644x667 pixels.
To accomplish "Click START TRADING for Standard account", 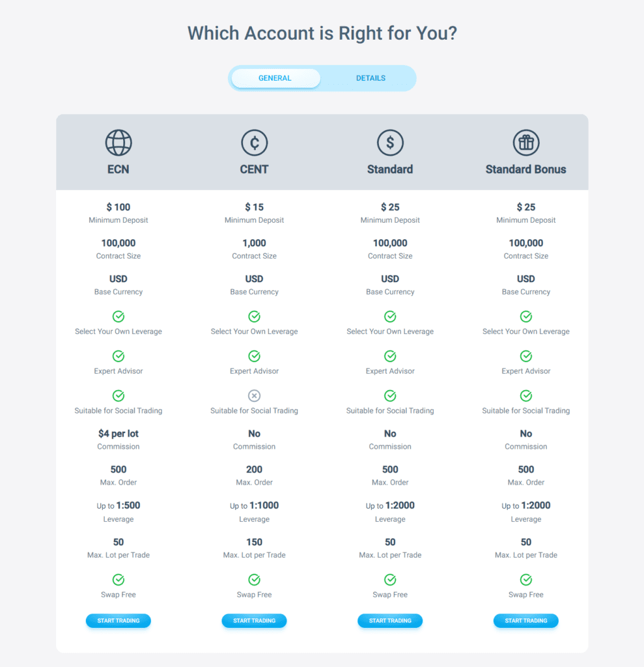I will 390,621.
